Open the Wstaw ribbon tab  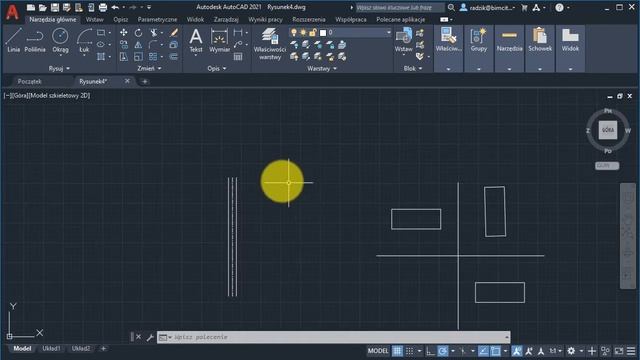coord(94,19)
